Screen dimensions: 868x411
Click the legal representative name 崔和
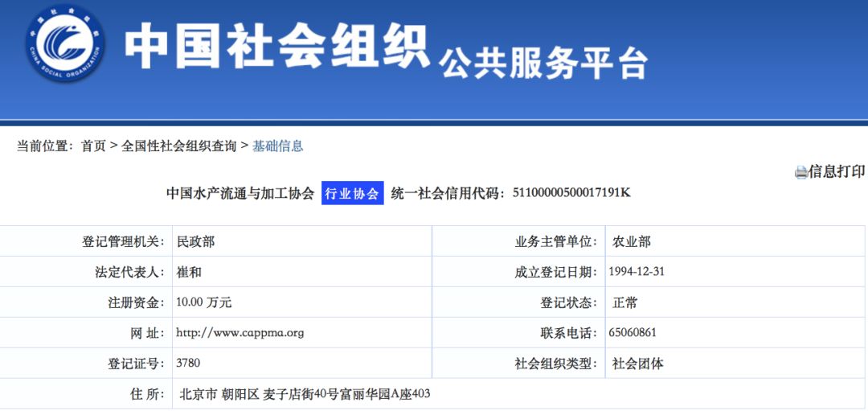pyautogui.click(x=189, y=272)
